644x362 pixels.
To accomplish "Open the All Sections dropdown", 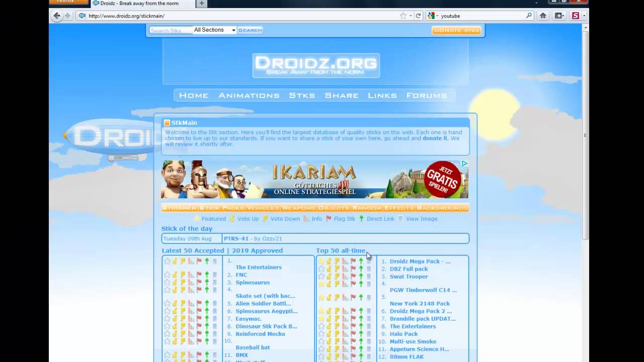I will (x=214, y=30).
